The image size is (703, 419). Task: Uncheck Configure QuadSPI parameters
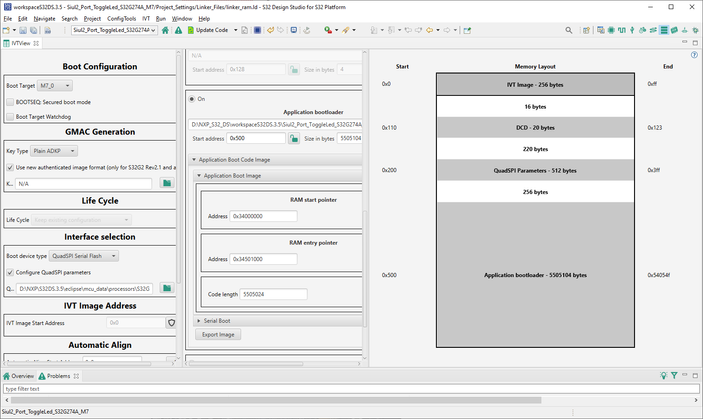coord(11,273)
